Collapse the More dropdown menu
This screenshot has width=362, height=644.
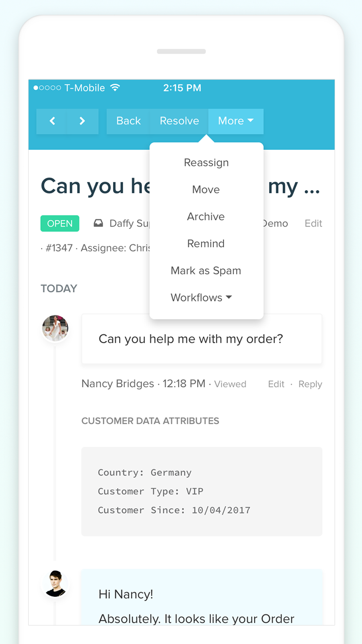[235, 121]
